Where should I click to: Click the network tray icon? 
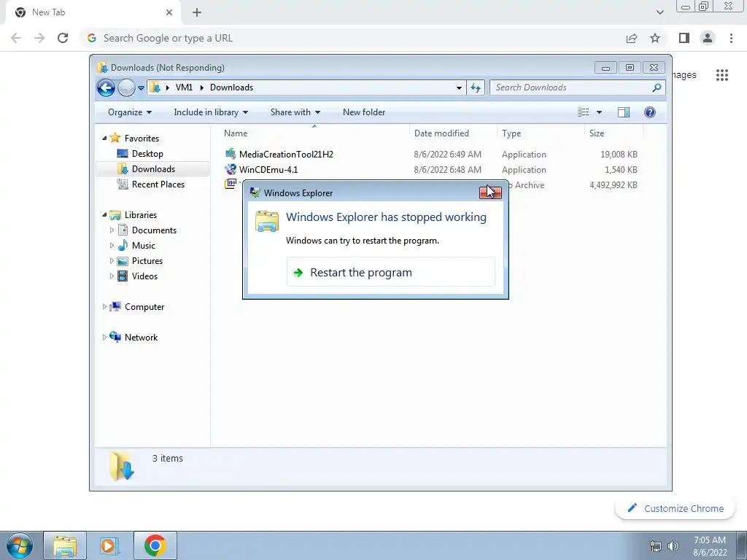point(656,545)
